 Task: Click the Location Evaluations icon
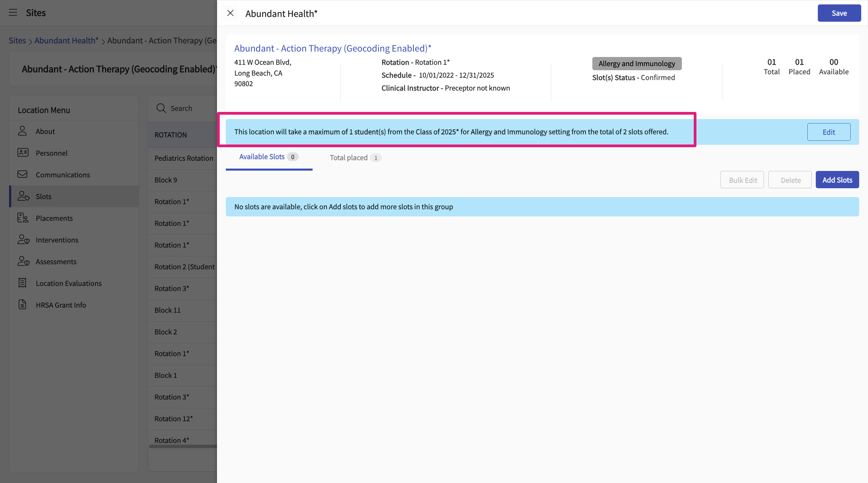tap(22, 283)
